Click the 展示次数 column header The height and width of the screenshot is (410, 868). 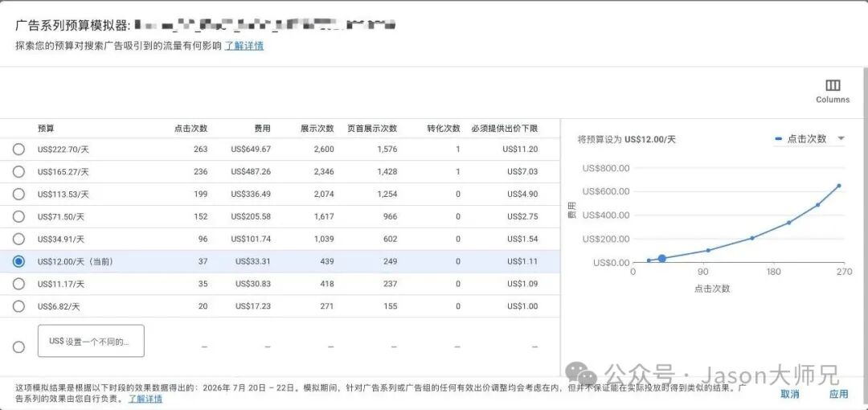click(x=317, y=129)
